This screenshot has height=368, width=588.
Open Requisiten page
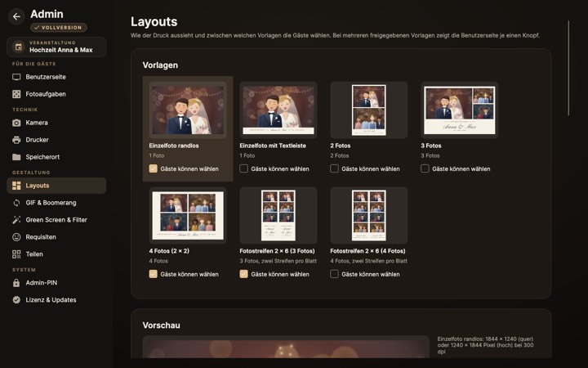click(x=56, y=237)
